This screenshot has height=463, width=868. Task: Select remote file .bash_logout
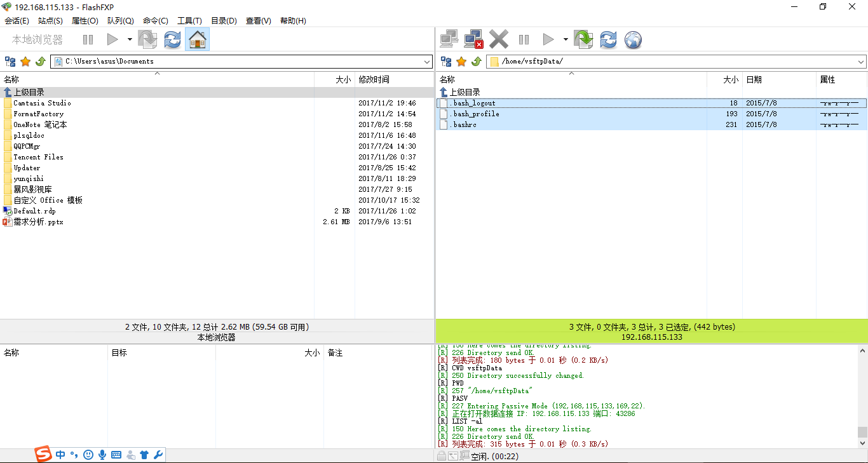651,103
